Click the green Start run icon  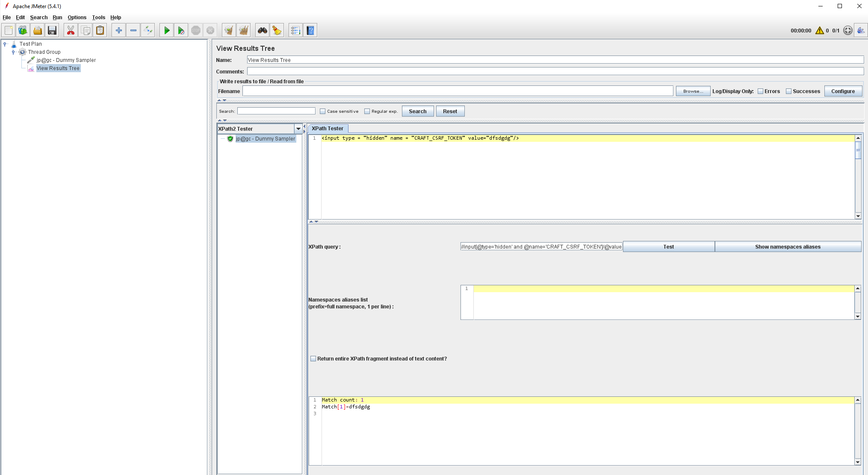pos(167,30)
